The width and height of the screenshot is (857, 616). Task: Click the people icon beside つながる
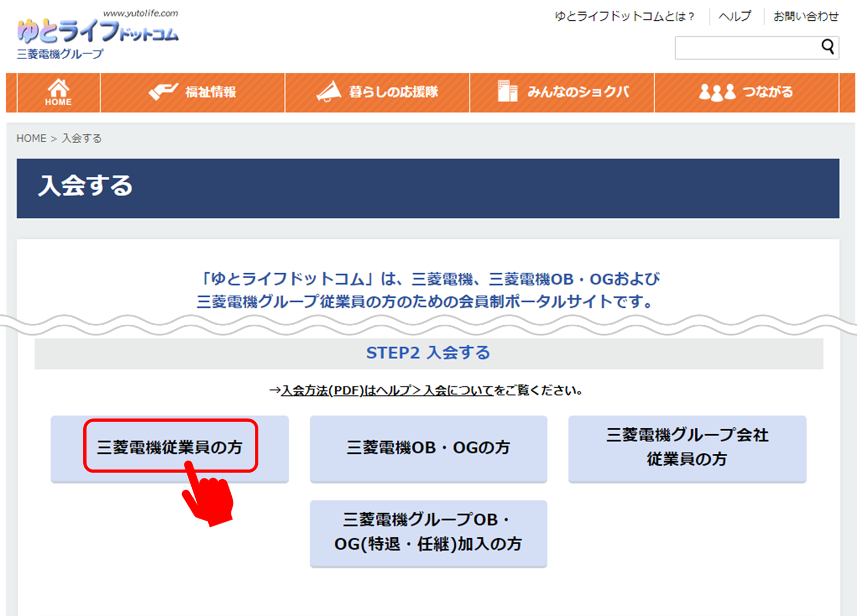tap(717, 92)
